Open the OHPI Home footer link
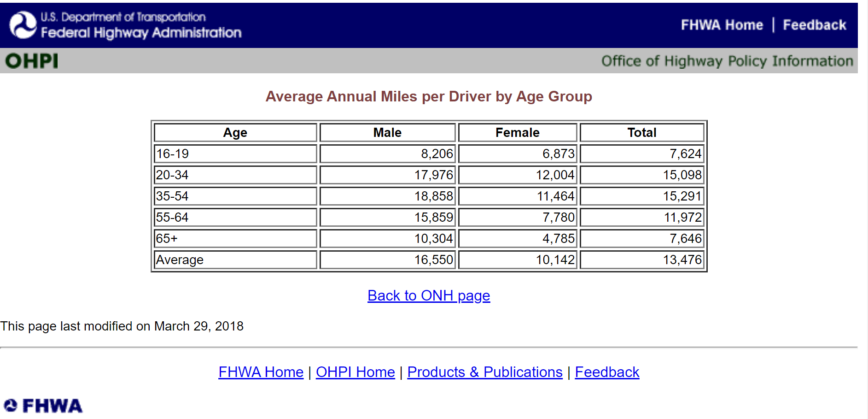The image size is (868, 419). [x=355, y=372]
